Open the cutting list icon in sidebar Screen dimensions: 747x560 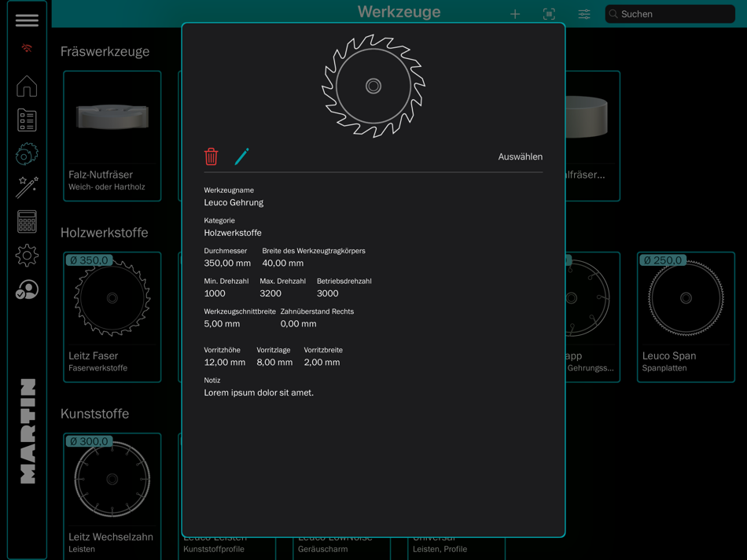(x=27, y=120)
